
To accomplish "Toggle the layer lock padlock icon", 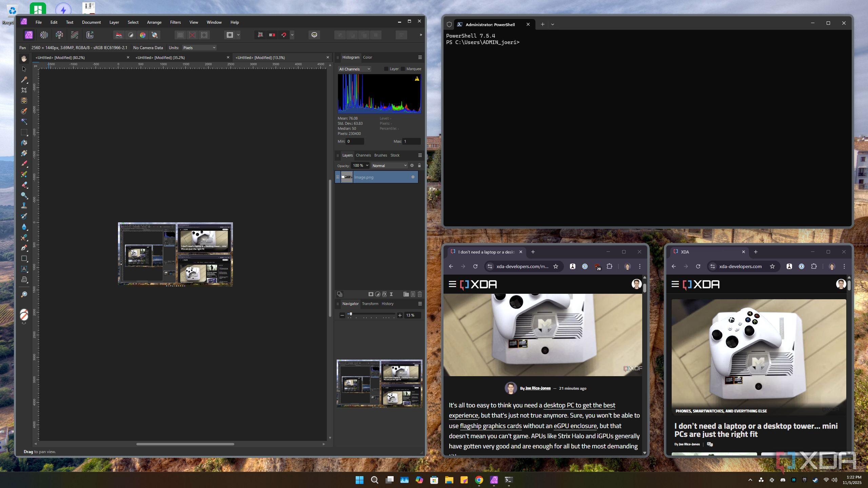I will tap(419, 165).
